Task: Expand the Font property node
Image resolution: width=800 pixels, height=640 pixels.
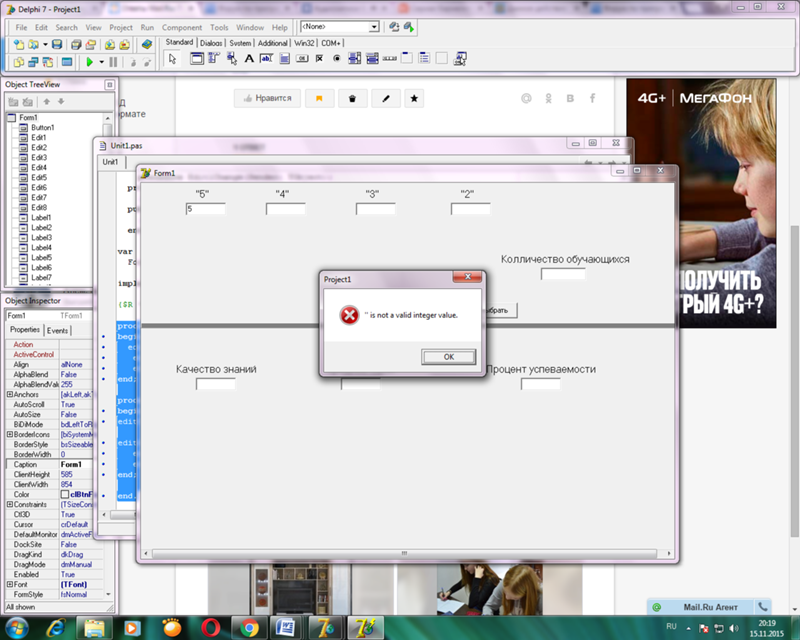Action: tap(9, 584)
